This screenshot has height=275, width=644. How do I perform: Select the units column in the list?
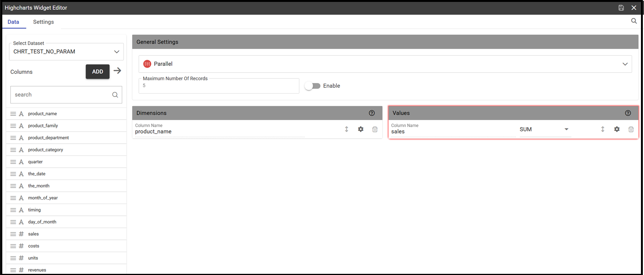point(66,258)
